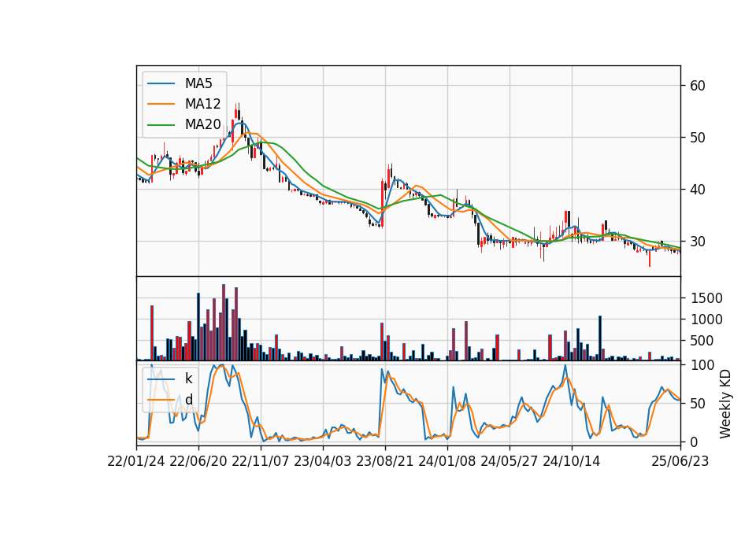The height and width of the screenshot is (543, 756).
Task: Click the 24/10/14 date tick label
Action: tap(572, 461)
